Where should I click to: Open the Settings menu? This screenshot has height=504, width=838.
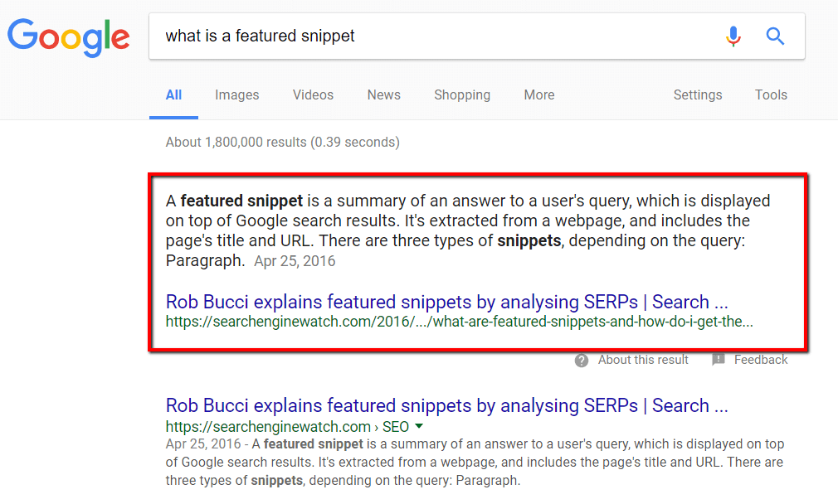point(697,94)
